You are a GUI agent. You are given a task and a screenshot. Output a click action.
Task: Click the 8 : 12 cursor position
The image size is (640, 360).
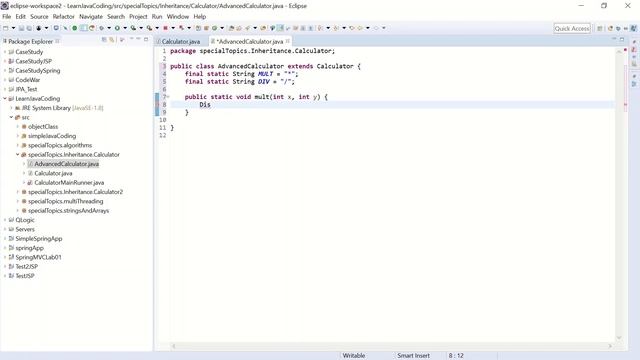pos(456,356)
